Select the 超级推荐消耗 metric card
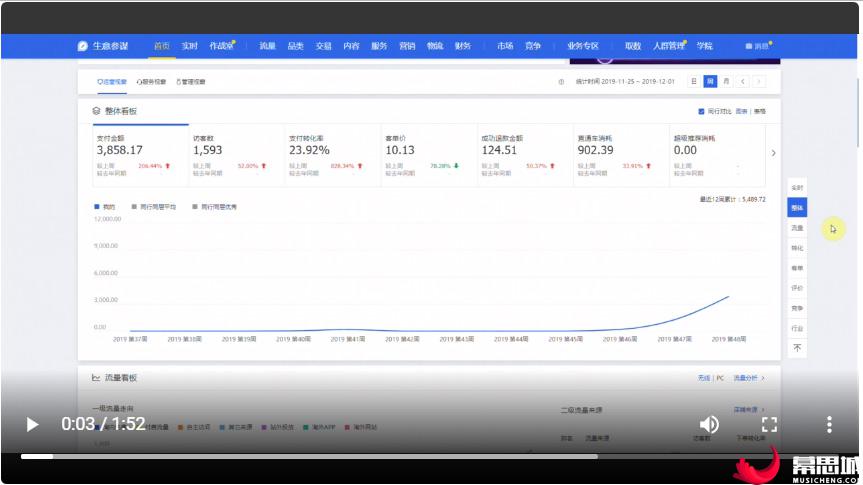This screenshot has width=863, height=485. [718, 156]
